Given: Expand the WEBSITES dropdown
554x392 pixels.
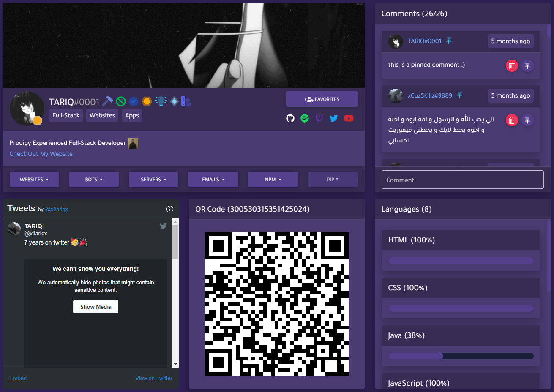Looking at the screenshot, I should coord(34,180).
